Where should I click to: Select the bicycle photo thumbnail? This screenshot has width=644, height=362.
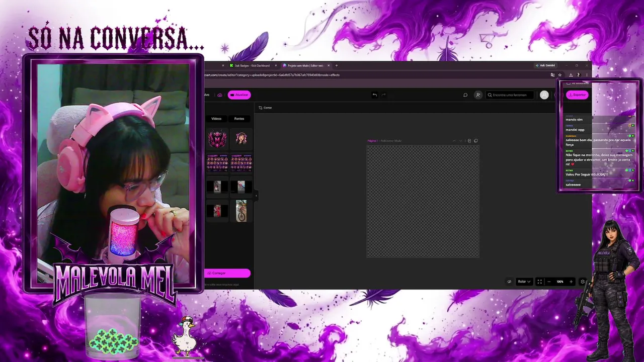pos(241,211)
